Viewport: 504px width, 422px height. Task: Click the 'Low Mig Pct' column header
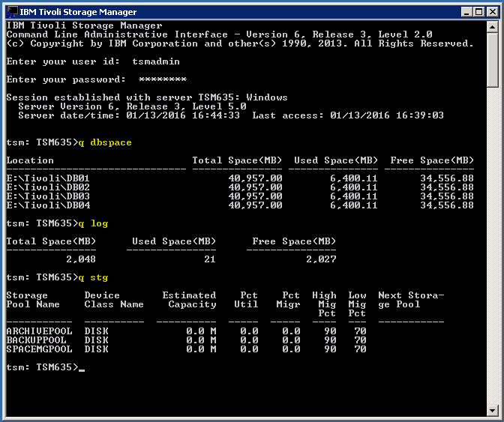coord(357,304)
